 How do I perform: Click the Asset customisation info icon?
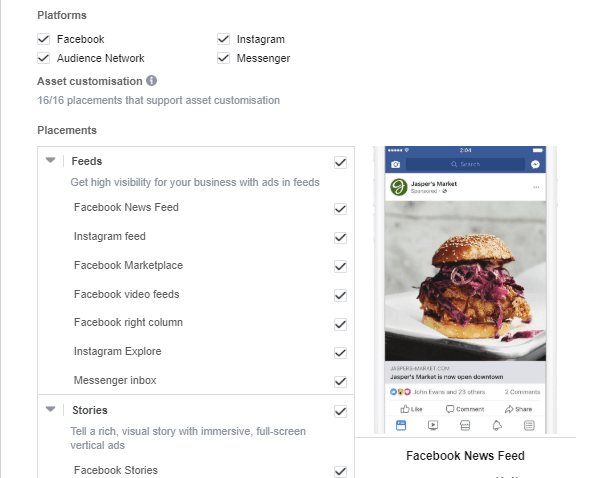click(x=152, y=81)
